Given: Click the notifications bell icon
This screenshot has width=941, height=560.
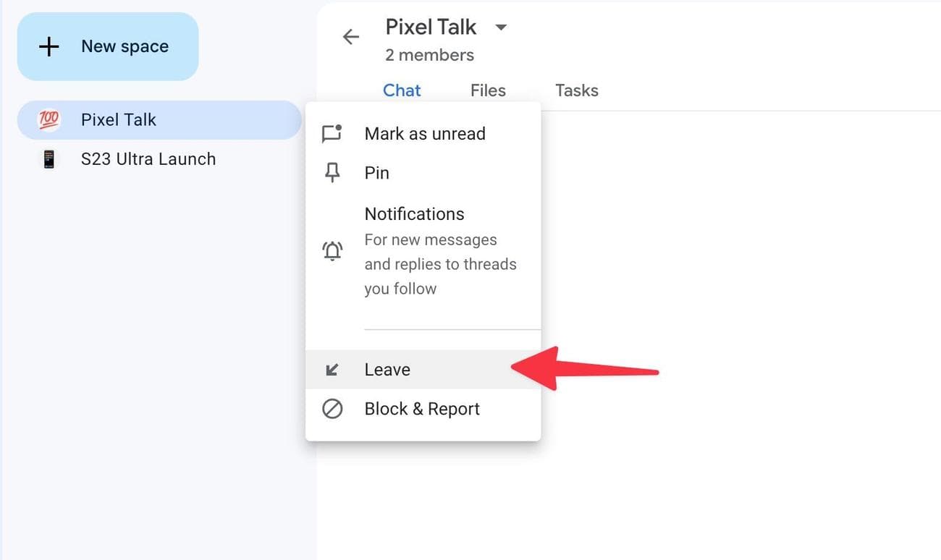Looking at the screenshot, I should coord(332,251).
